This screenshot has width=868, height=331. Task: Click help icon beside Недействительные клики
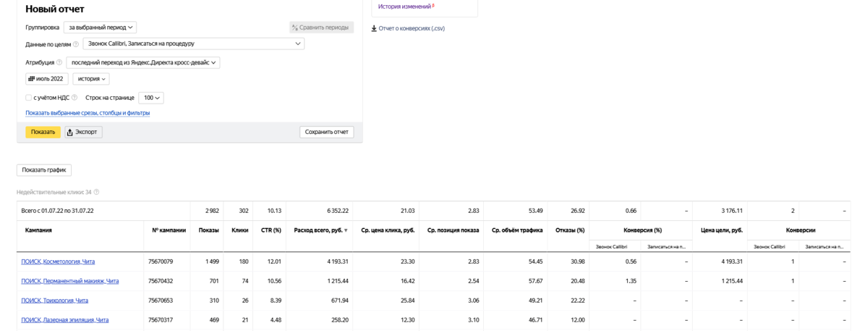click(x=96, y=192)
